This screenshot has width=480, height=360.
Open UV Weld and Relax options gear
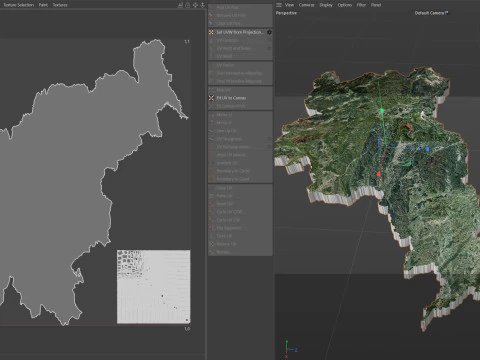(x=269, y=48)
